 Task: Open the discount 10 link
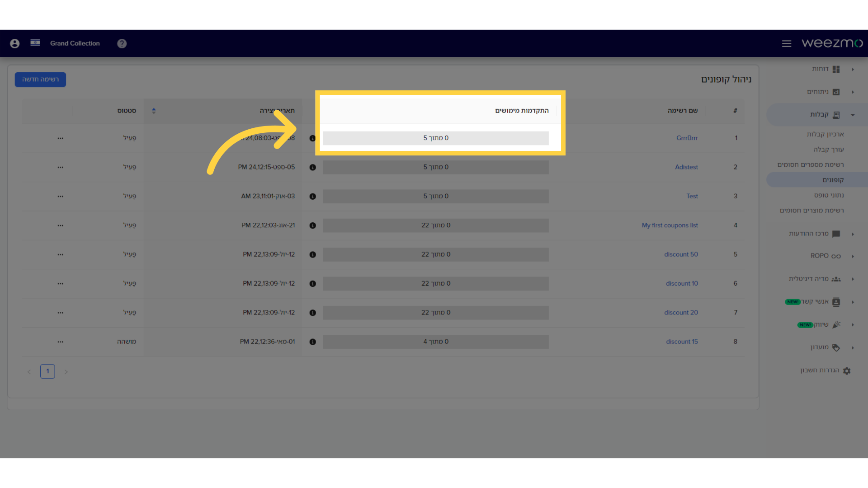(x=682, y=284)
